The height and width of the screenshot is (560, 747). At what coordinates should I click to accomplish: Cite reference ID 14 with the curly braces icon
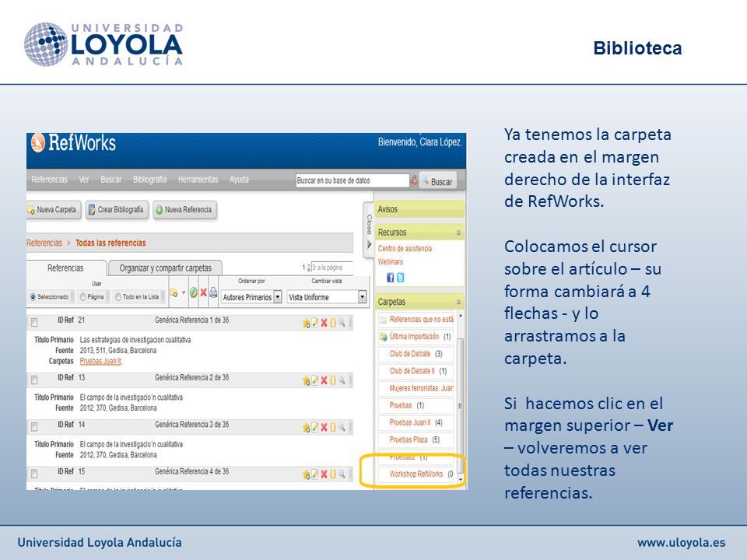click(x=333, y=428)
